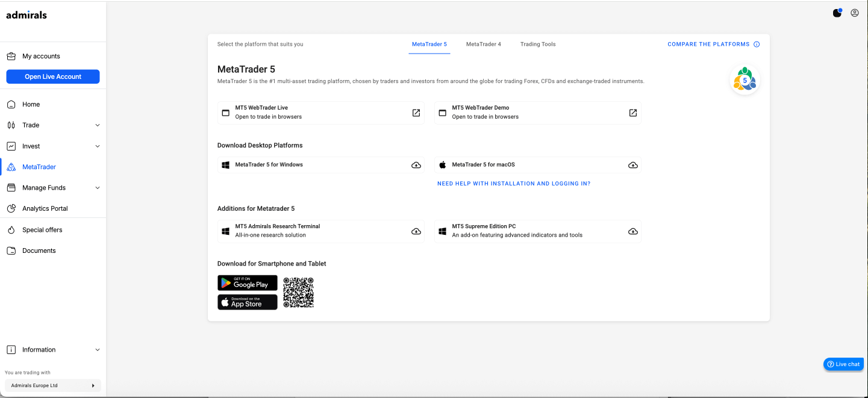
Task: Click the Manage Funds card icon
Action: (x=11, y=188)
